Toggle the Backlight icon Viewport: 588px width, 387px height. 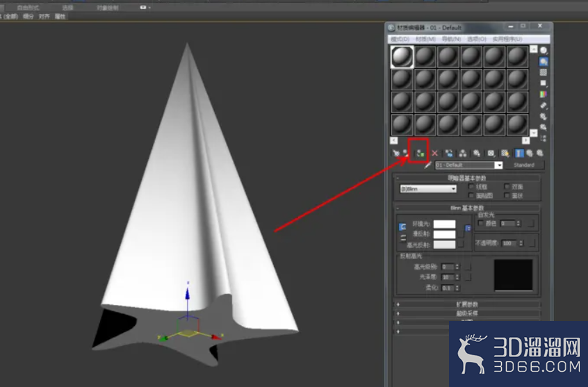click(x=544, y=62)
